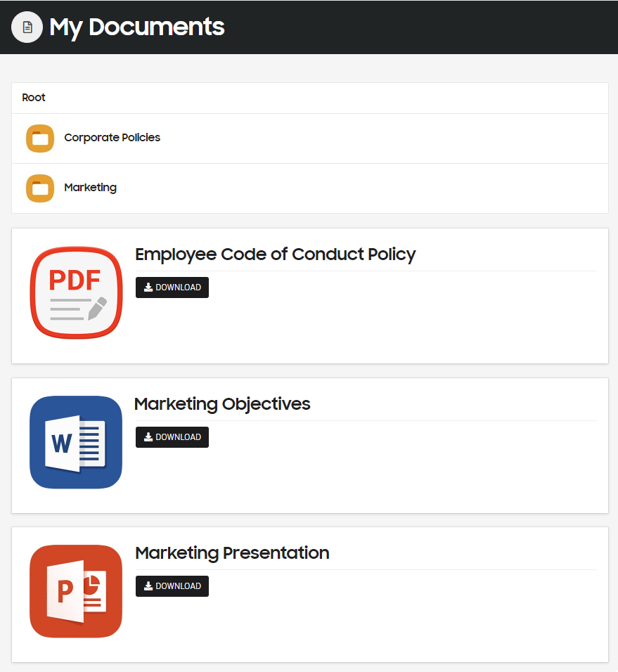Click download arrow icon for Marketing Presentation

148,586
